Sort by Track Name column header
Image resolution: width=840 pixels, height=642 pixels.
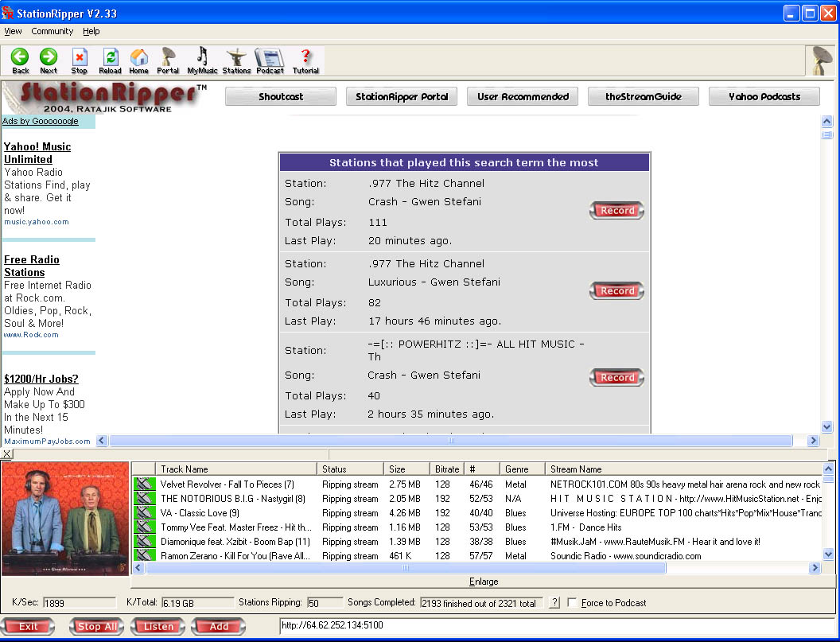click(235, 469)
